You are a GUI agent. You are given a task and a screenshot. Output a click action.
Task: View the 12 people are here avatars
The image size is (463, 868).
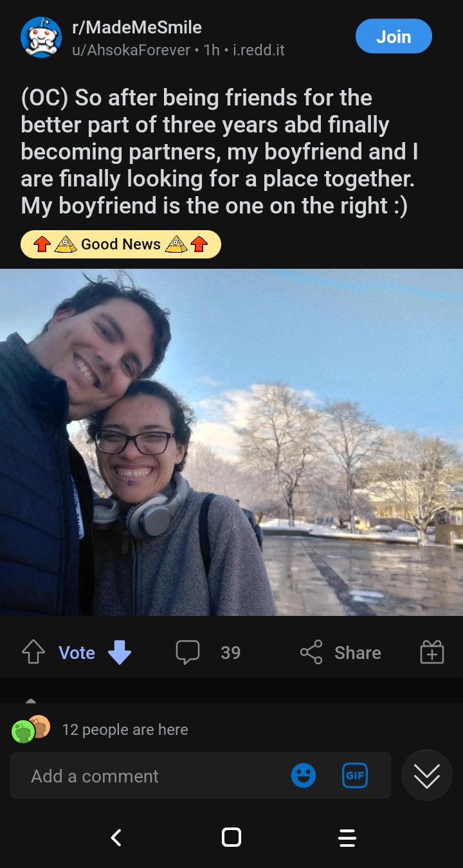pos(31,729)
